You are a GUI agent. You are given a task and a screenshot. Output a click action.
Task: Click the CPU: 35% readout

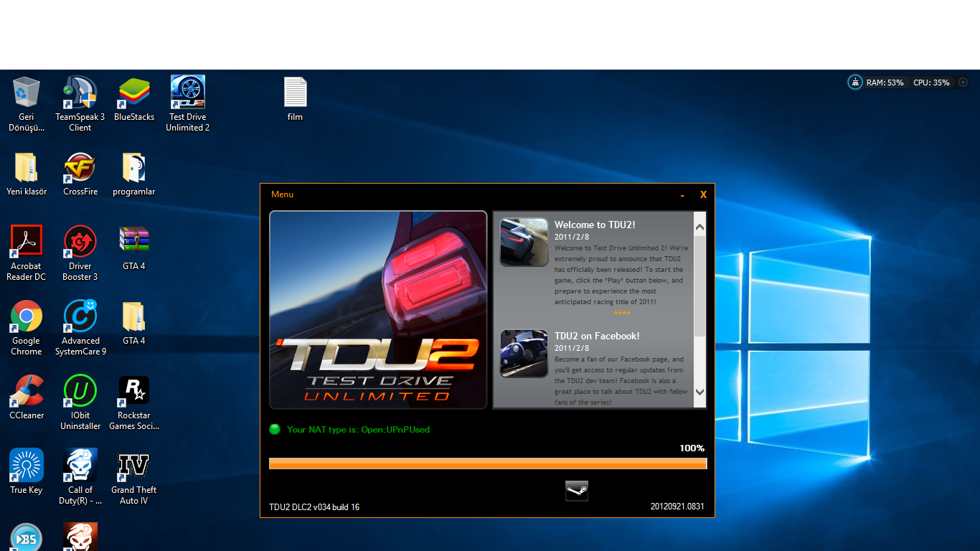pos(931,83)
